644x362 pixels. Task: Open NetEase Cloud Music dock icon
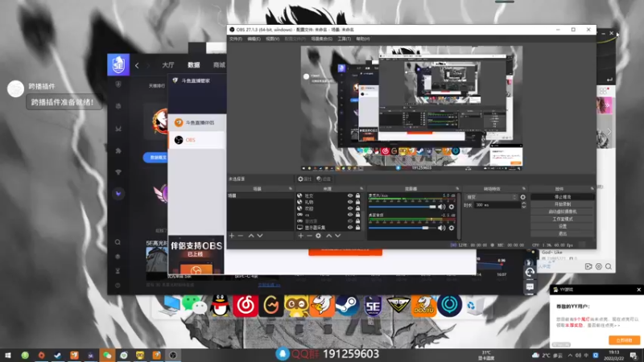pyautogui.click(x=246, y=306)
